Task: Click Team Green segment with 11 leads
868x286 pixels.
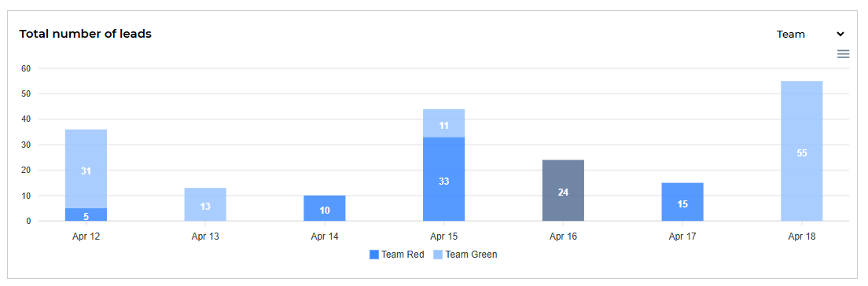Action: (444, 123)
